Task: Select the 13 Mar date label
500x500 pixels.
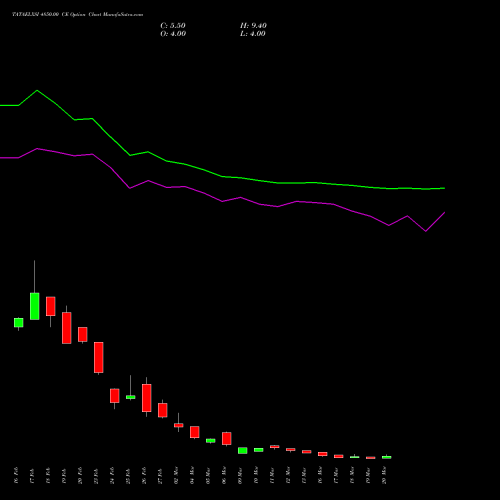Action: tap(304, 475)
